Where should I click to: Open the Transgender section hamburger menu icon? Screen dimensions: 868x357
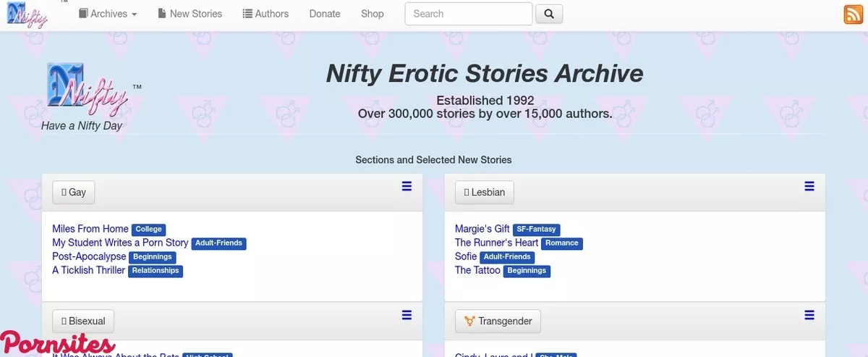coord(809,315)
